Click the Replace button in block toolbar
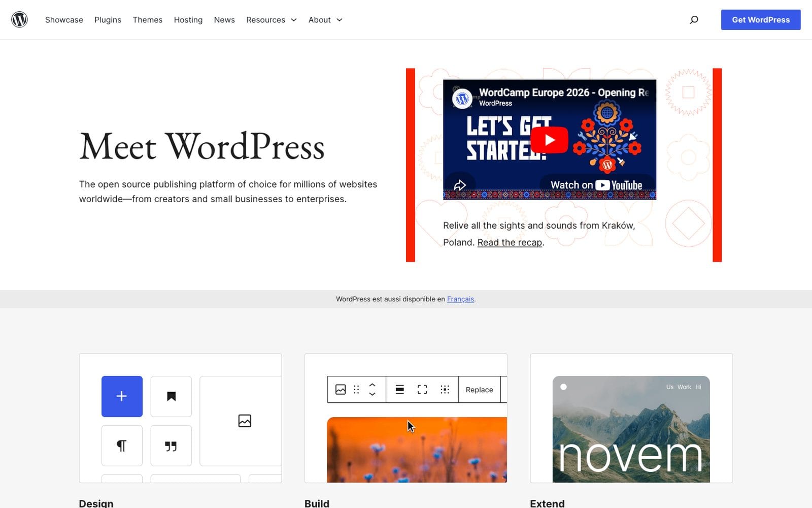Viewport: 812px width, 508px height. point(480,390)
